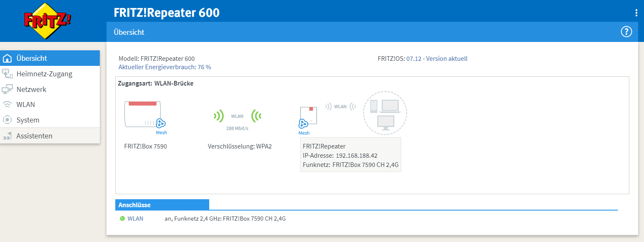This screenshot has height=242, width=644.
Task: Click the connected devices circle graphic
Action: click(385, 112)
